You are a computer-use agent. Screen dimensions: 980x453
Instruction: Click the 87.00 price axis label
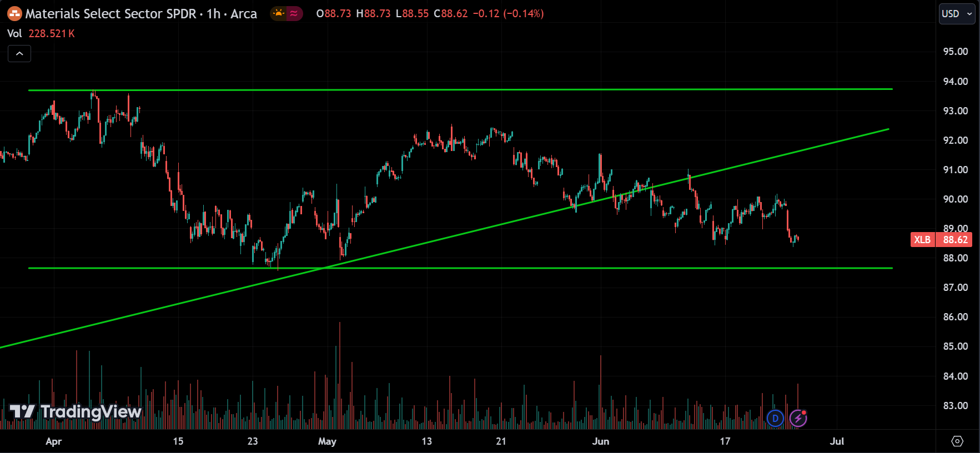coord(955,287)
